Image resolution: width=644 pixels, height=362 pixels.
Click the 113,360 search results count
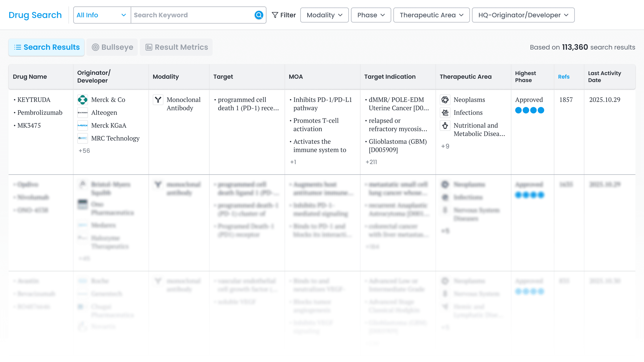coord(575,47)
